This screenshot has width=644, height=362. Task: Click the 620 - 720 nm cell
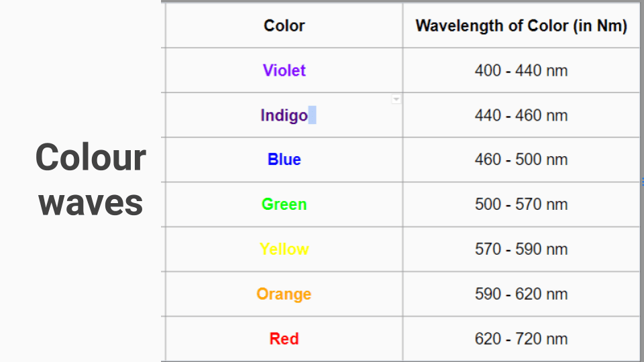(x=521, y=339)
